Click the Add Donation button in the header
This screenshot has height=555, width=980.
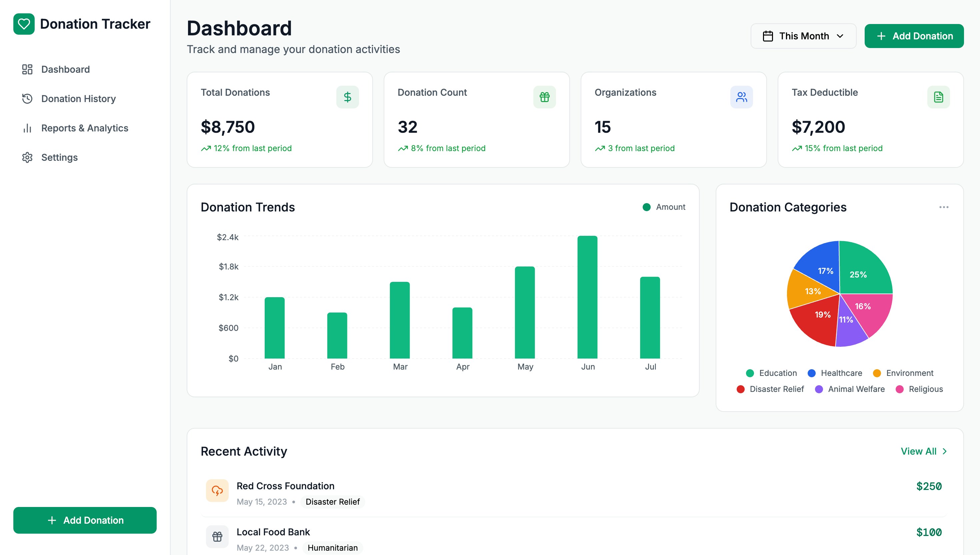point(914,36)
